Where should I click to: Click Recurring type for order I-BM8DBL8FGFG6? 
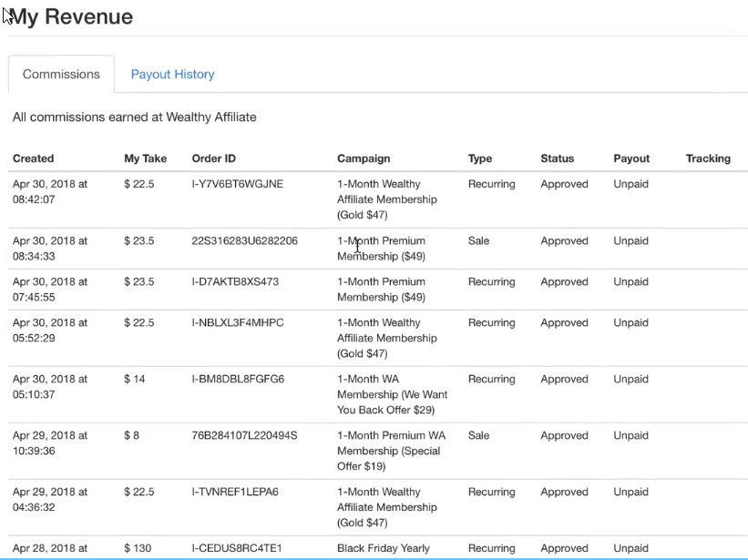point(492,379)
